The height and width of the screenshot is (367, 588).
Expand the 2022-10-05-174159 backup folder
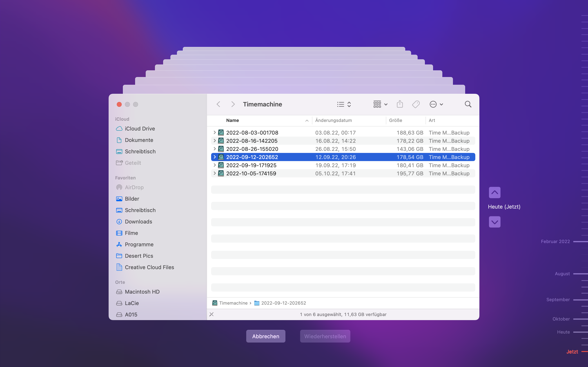[215, 173]
